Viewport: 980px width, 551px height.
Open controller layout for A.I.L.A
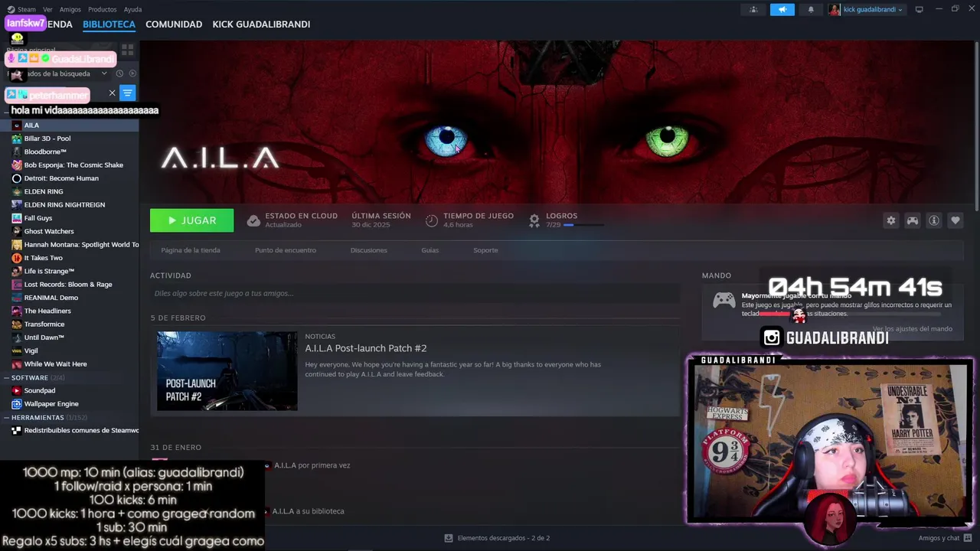(x=913, y=220)
